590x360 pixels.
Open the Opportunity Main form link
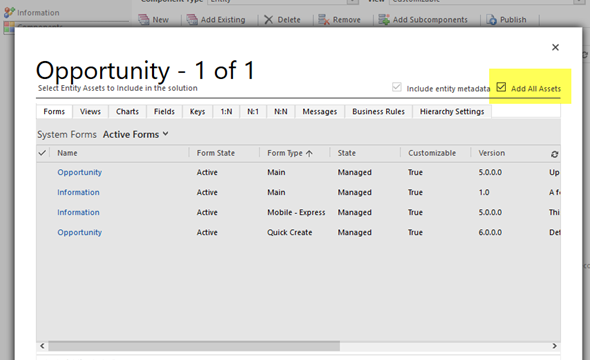79,172
